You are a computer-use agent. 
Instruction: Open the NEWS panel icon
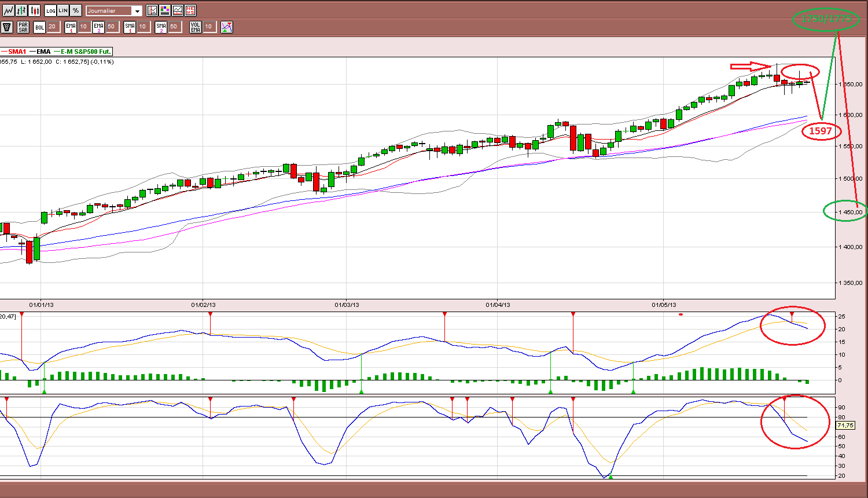(x=190, y=10)
